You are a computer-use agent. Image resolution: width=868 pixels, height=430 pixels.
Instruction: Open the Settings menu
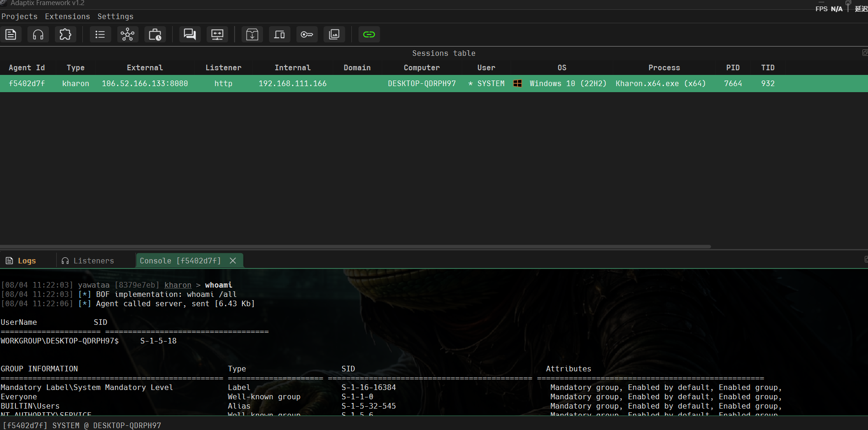coord(115,17)
